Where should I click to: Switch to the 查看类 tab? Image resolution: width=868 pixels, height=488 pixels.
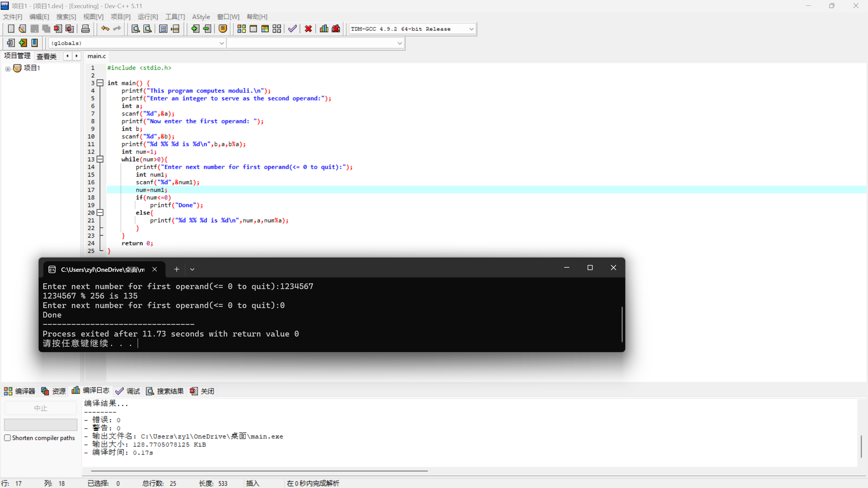[47, 56]
